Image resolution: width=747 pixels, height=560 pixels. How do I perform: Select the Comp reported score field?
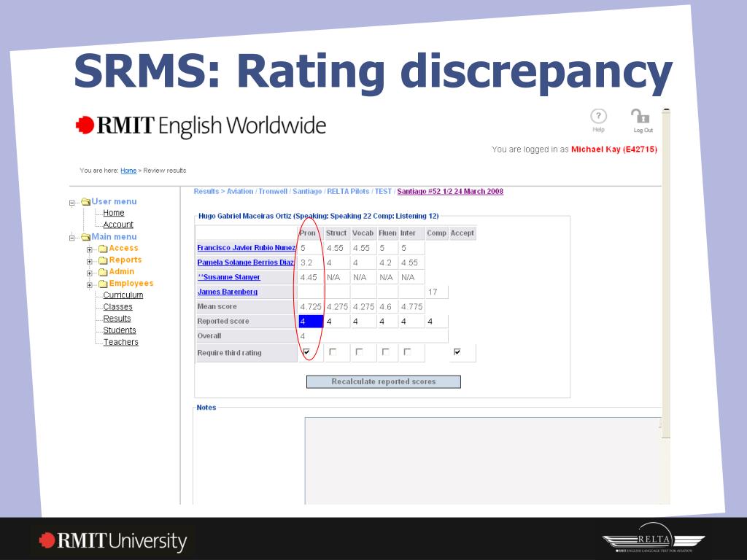tap(436, 322)
